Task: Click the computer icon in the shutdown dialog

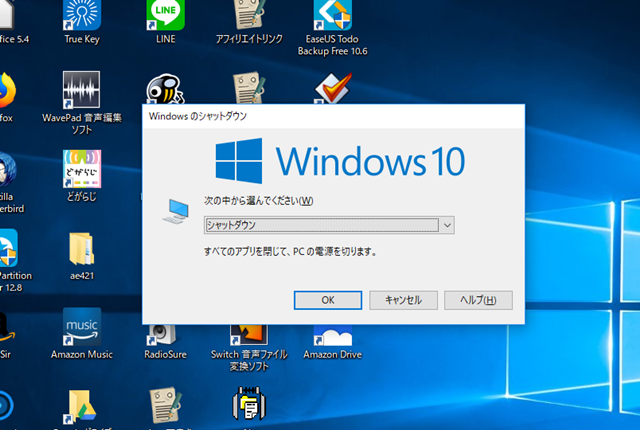Action: click(x=176, y=211)
